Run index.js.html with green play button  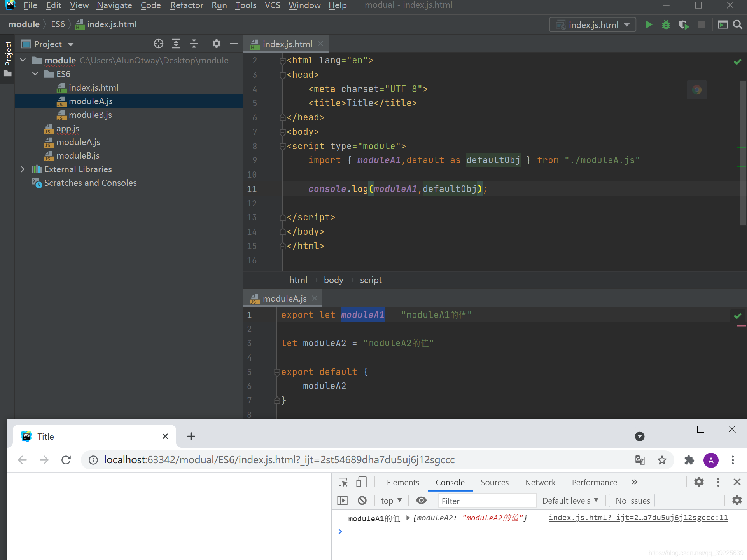(648, 25)
